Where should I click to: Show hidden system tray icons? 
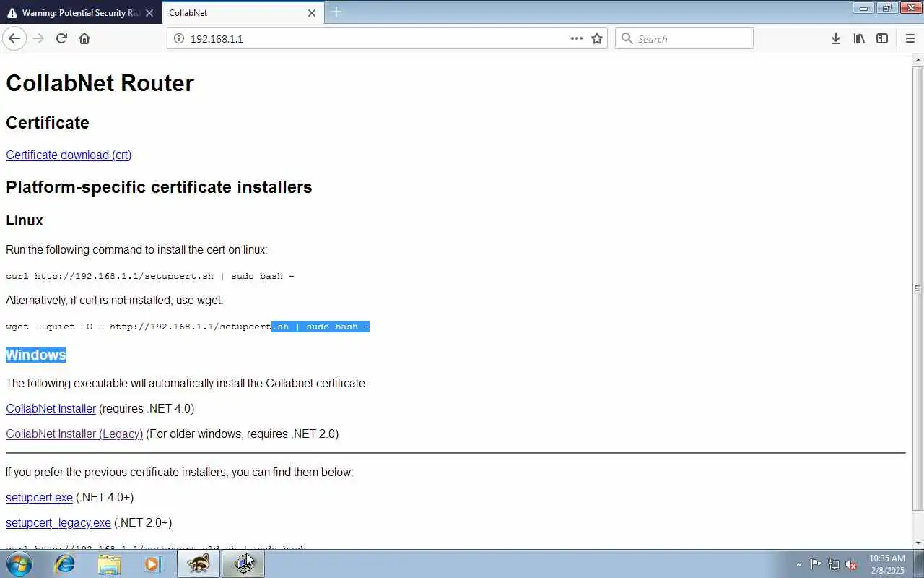pyautogui.click(x=798, y=564)
